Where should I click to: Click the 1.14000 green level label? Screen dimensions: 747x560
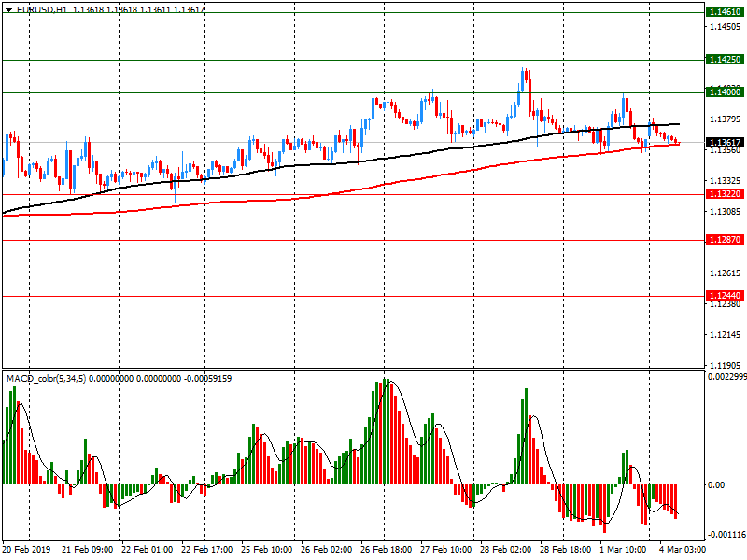(x=725, y=92)
